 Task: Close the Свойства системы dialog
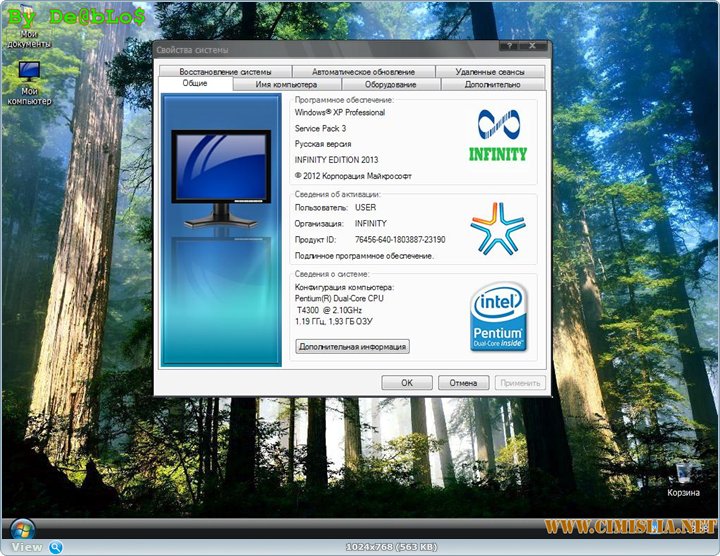537,49
